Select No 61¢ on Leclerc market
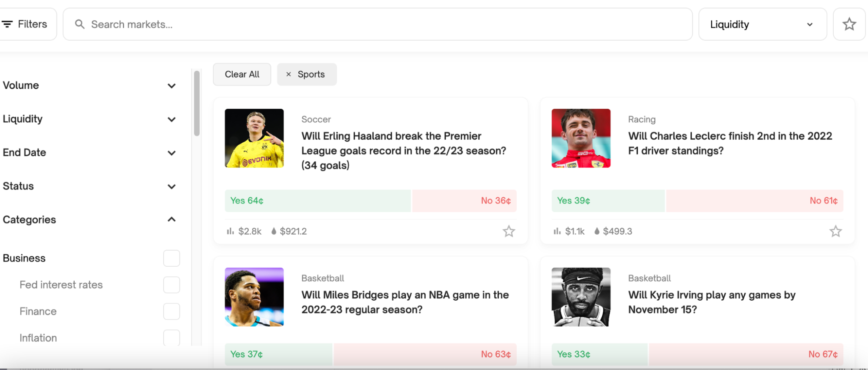 (x=755, y=201)
